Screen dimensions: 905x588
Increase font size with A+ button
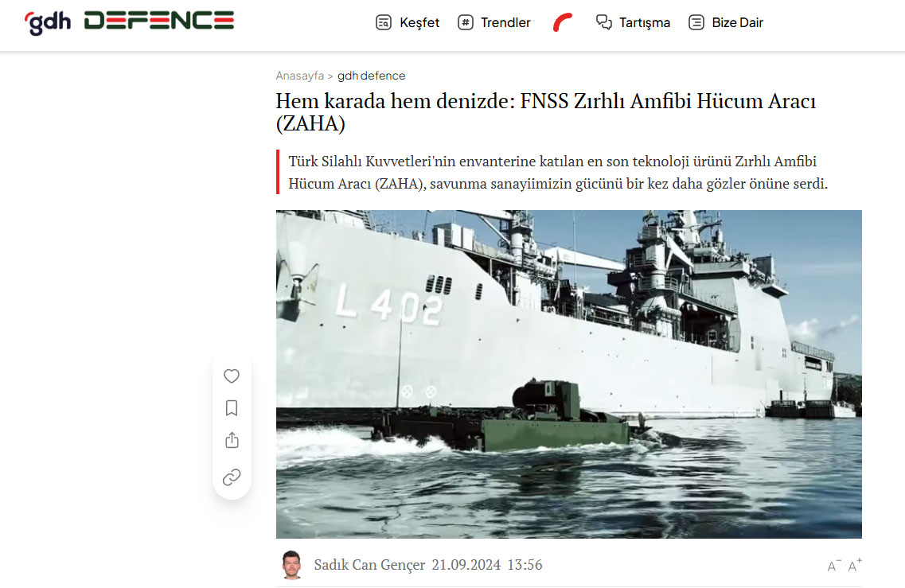click(855, 565)
